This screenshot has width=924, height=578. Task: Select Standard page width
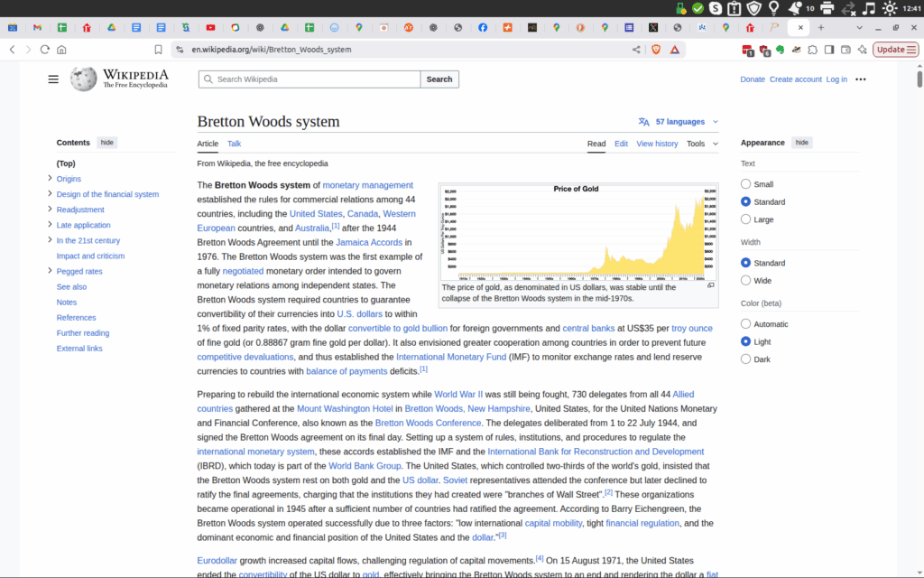(745, 263)
